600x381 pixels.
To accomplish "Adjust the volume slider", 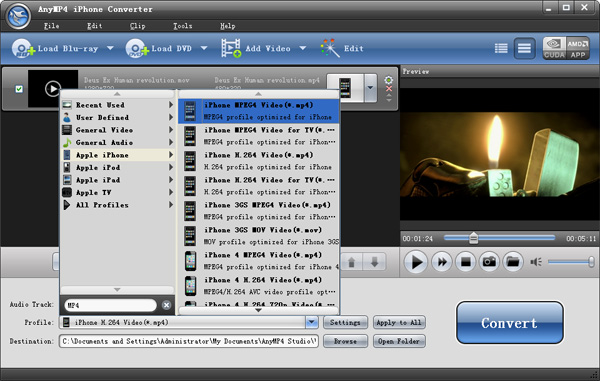I will [x=571, y=262].
